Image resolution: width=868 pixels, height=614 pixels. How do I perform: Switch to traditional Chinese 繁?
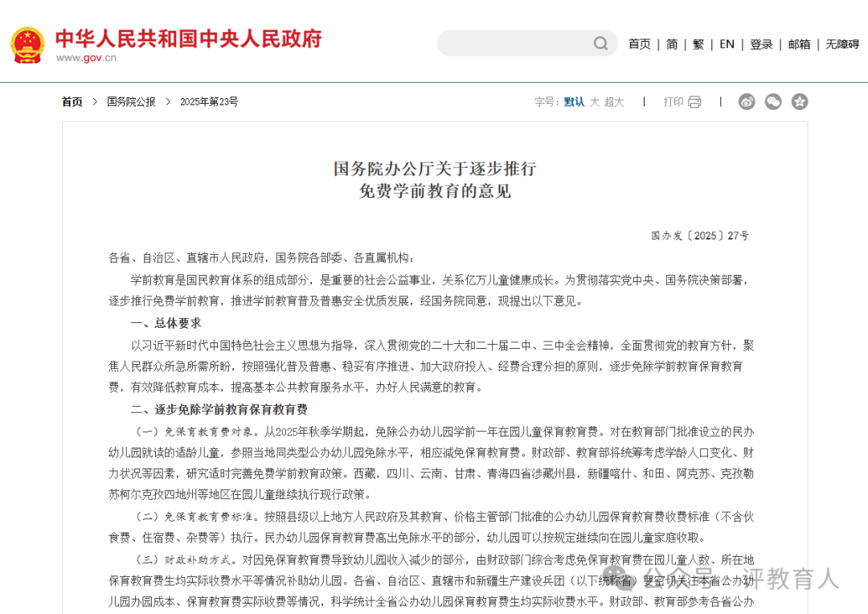coord(698,44)
